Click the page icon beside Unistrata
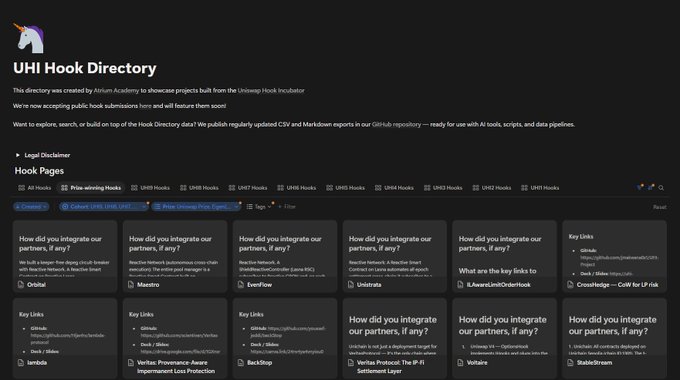680x380 pixels. [x=351, y=285]
